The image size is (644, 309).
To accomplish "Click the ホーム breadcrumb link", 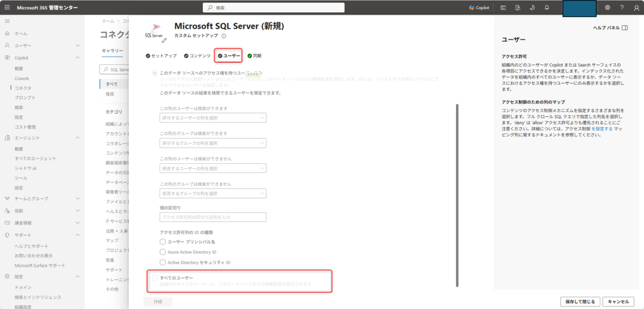I will click(108, 20).
